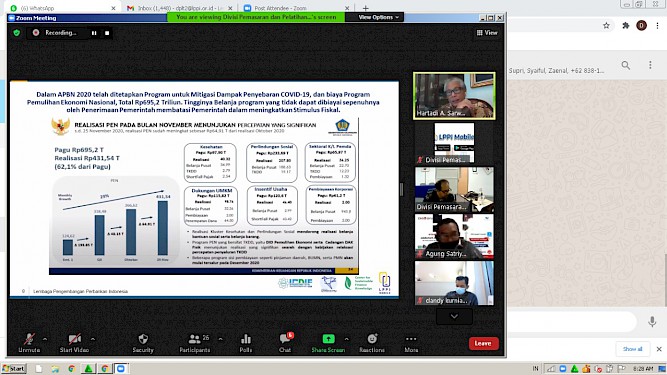Image resolution: width=667 pixels, height=375 pixels.
Task: Open the Security shield icon
Action: point(143,339)
